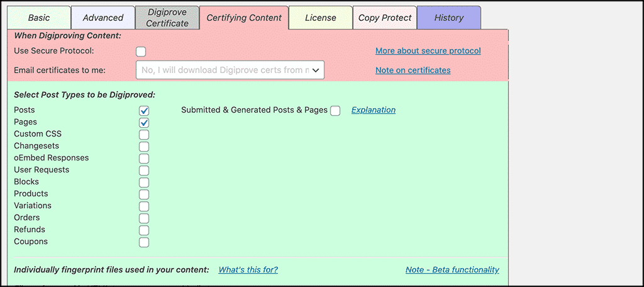Open the Copy Protect tab

pyautogui.click(x=385, y=18)
